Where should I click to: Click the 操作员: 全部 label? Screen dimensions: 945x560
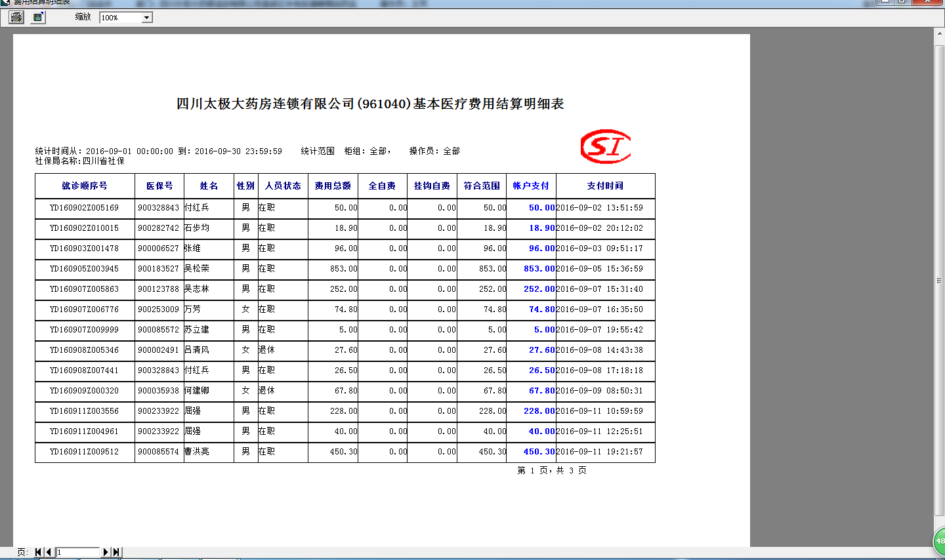(434, 151)
